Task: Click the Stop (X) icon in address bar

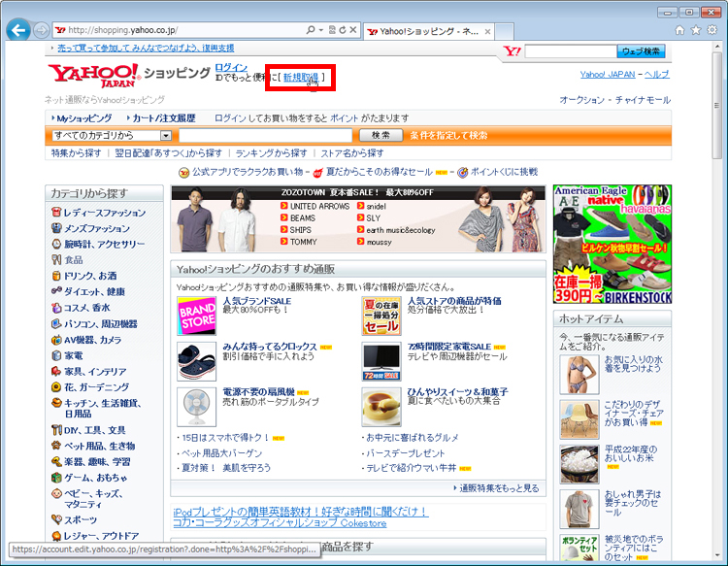Action: pos(353,30)
